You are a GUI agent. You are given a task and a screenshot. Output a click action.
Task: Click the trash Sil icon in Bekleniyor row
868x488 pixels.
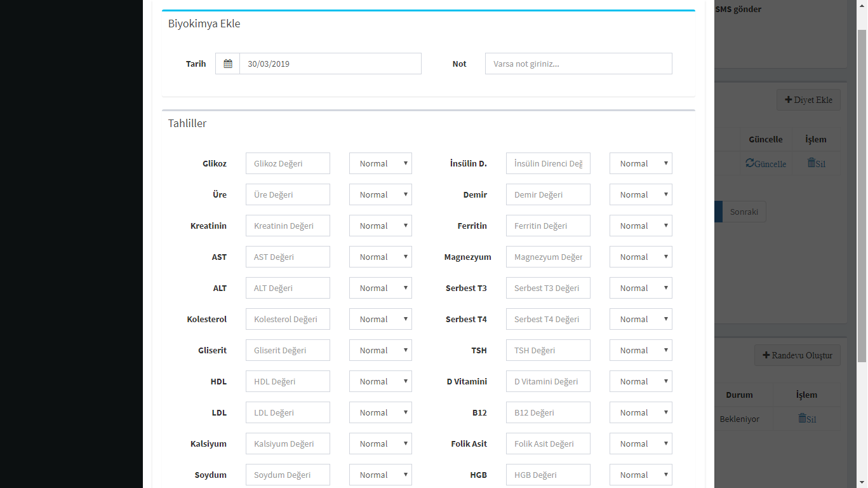[x=803, y=419]
